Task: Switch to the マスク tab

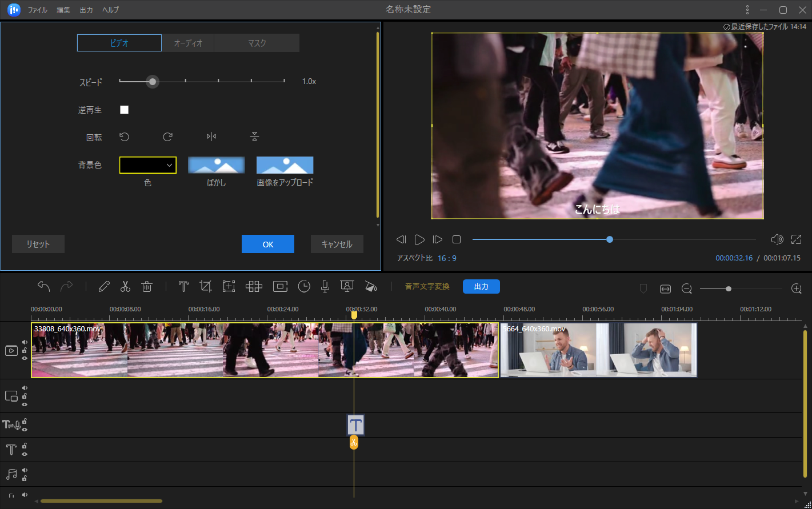Action: tap(257, 43)
